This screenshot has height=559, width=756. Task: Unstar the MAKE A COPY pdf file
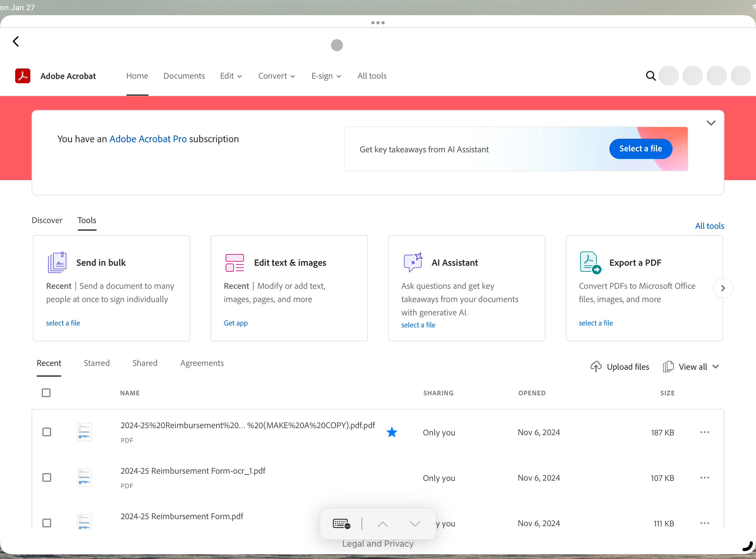pos(392,432)
